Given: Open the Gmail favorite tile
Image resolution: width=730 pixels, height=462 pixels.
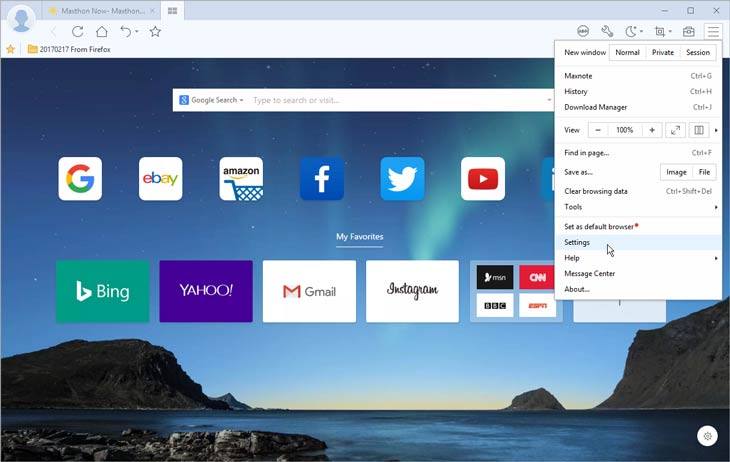Looking at the screenshot, I should coord(309,291).
